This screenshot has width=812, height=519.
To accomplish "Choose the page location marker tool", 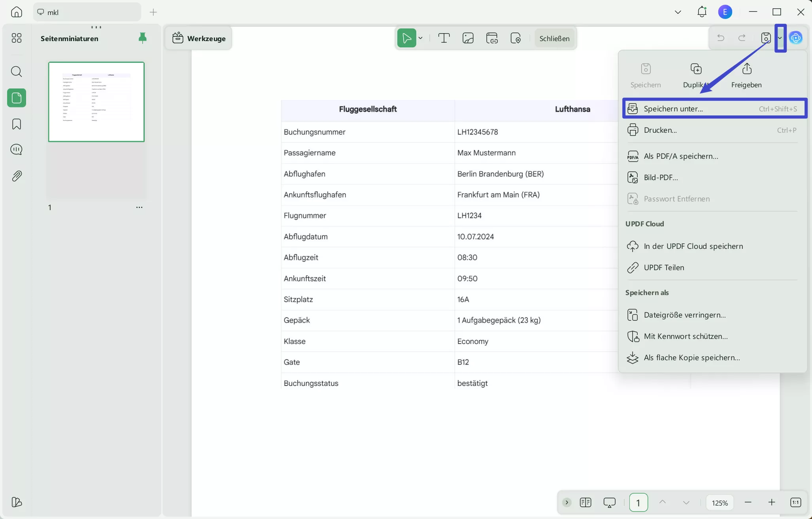I will point(516,38).
